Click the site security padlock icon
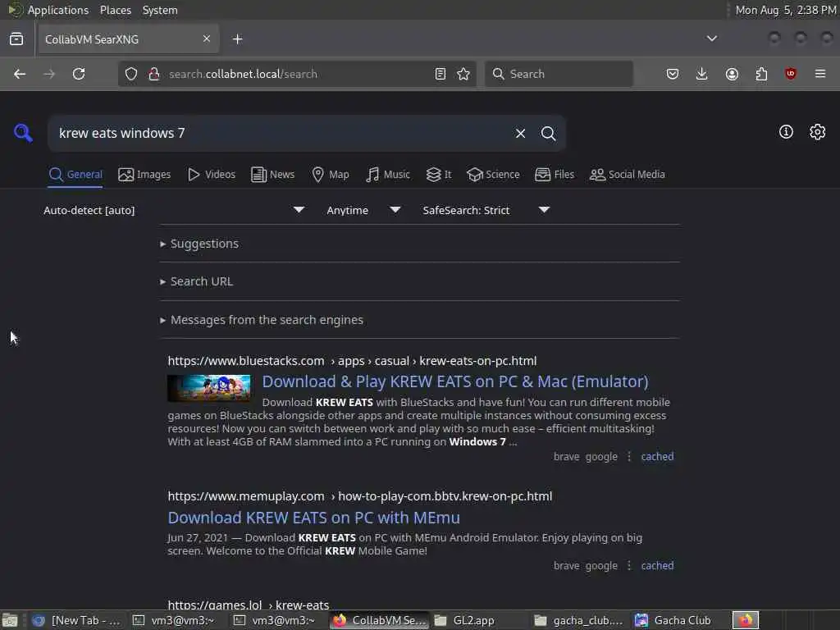Screen dimensions: 840x630 154,74
